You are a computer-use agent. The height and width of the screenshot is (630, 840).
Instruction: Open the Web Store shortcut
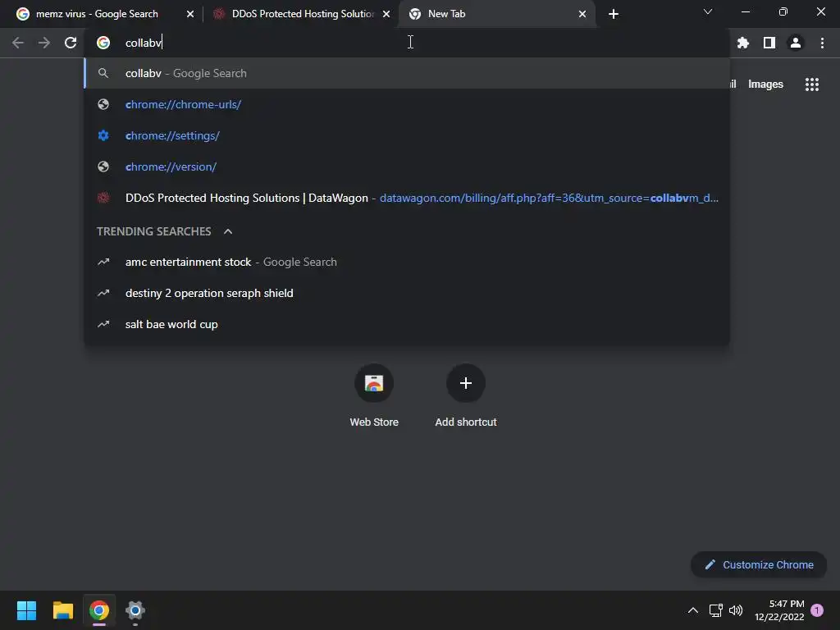(x=374, y=395)
